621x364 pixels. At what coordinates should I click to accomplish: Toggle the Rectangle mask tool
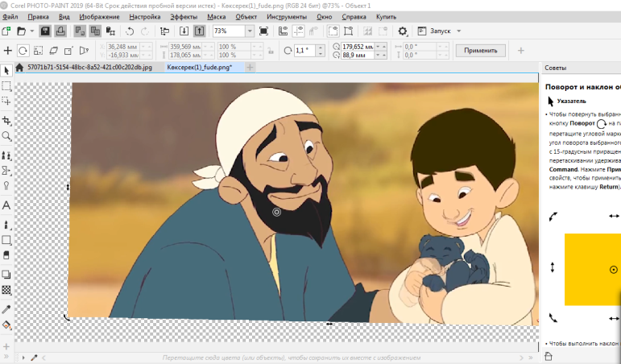coord(6,85)
